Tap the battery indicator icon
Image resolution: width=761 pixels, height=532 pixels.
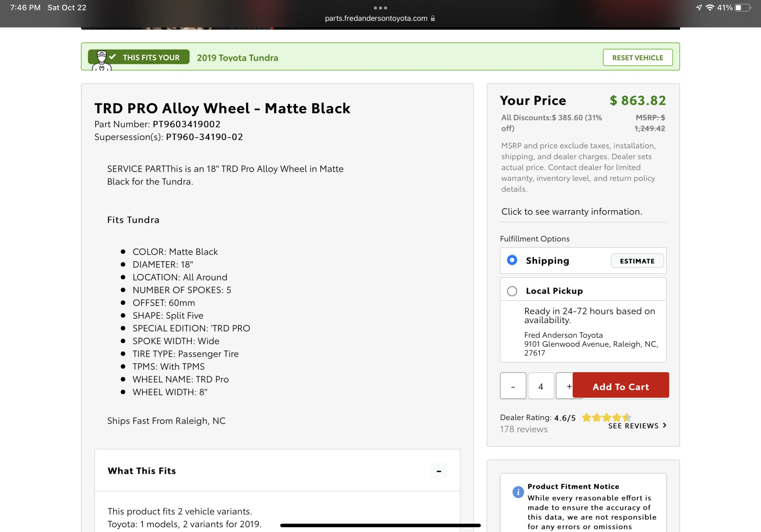tap(743, 8)
